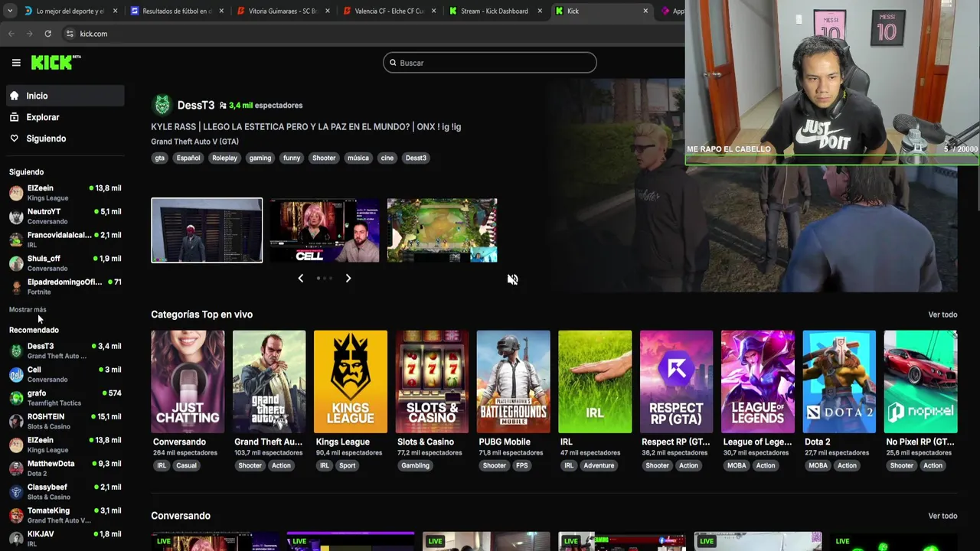The image size is (980, 551).
Task: Open League of Legends category card
Action: 758,382
